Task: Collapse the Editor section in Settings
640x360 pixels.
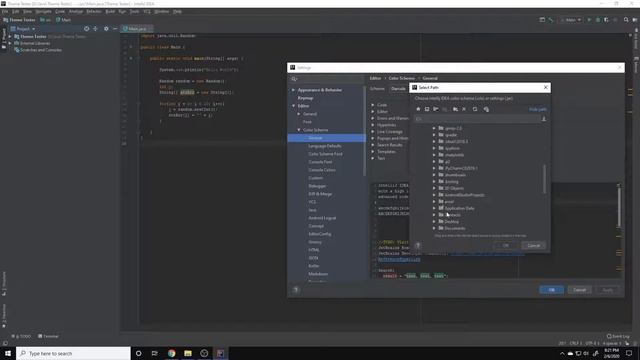Action: pyautogui.click(x=293, y=106)
